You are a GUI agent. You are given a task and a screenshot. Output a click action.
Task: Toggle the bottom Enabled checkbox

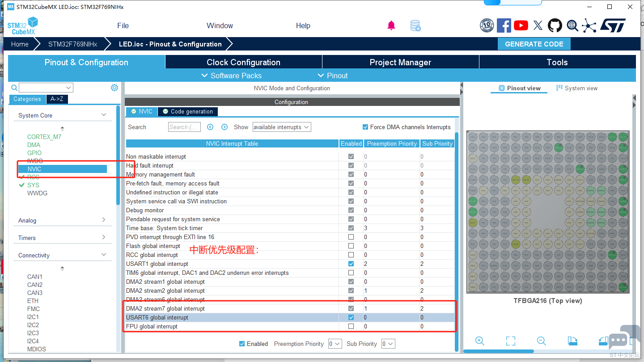pos(242,344)
